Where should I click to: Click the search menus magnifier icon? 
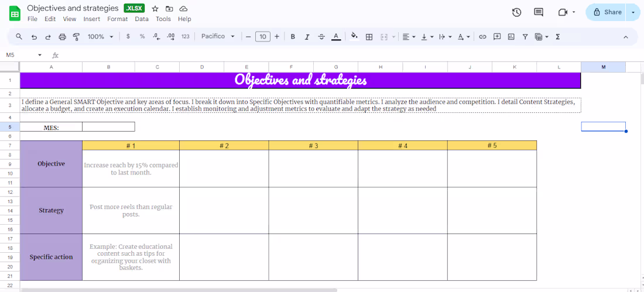click(x=19, y=36)
